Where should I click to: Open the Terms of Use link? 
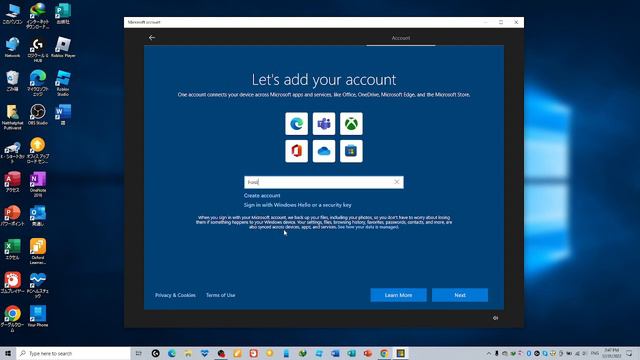[220, 295]
